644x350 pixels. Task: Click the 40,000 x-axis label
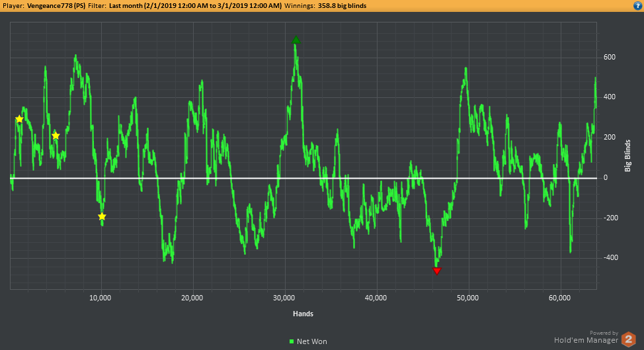376,298
